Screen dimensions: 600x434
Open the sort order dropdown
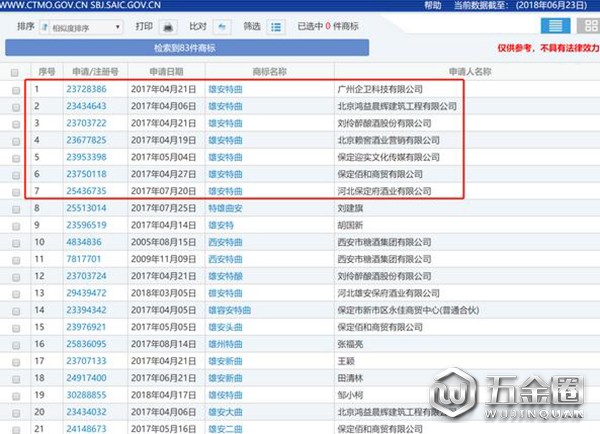[x=81, y=27]
